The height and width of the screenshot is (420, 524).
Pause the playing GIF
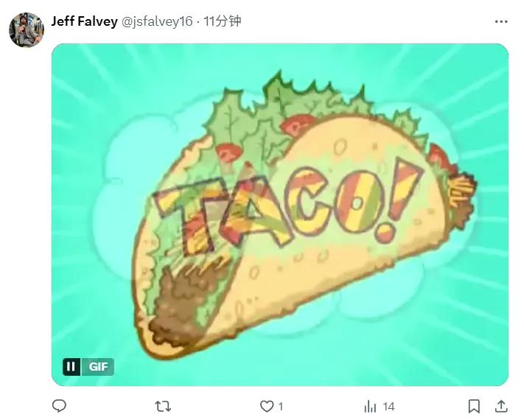[71, 366]
